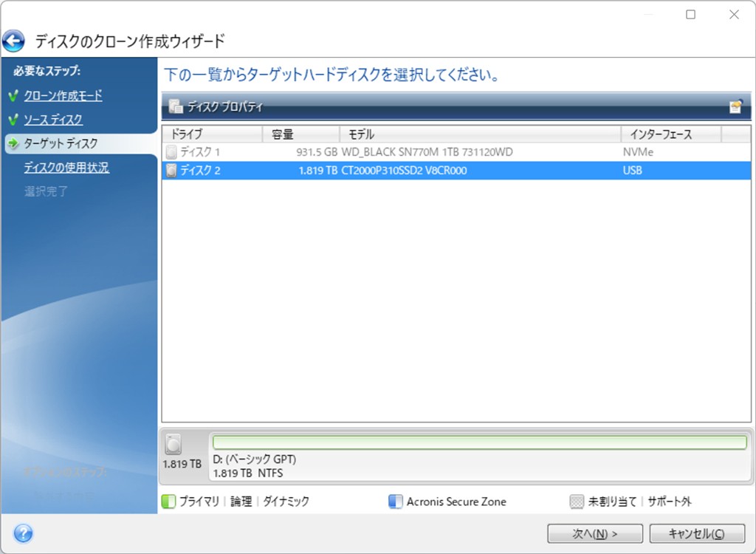Viewport: 756px width, 554px height.
Task: Maximize the wizard window
Action: point(691,15)
